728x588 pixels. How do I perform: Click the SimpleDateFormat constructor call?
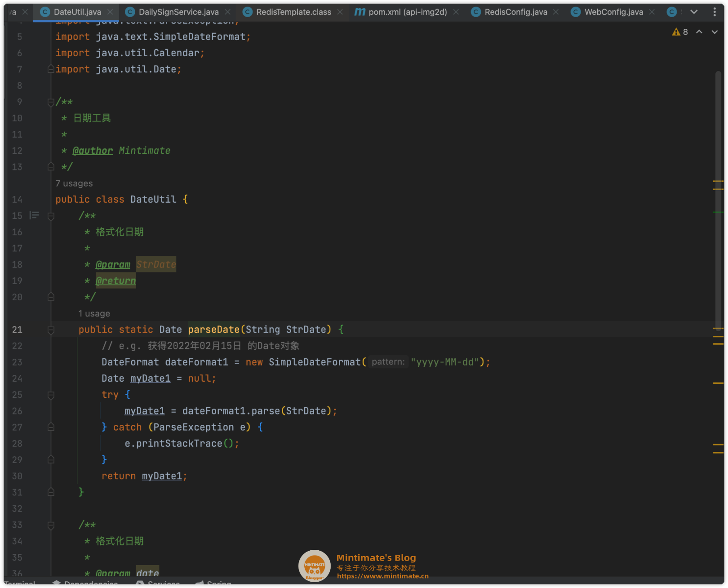(315, 362)
